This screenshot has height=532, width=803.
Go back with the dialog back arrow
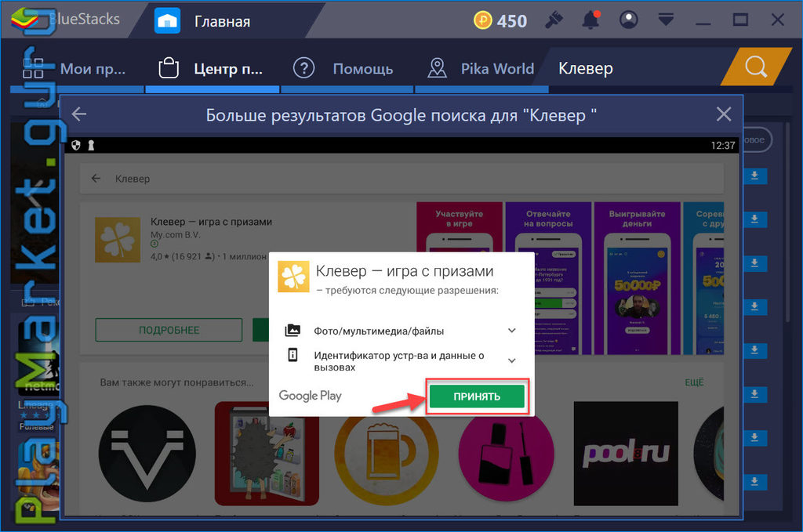[79, 114]
